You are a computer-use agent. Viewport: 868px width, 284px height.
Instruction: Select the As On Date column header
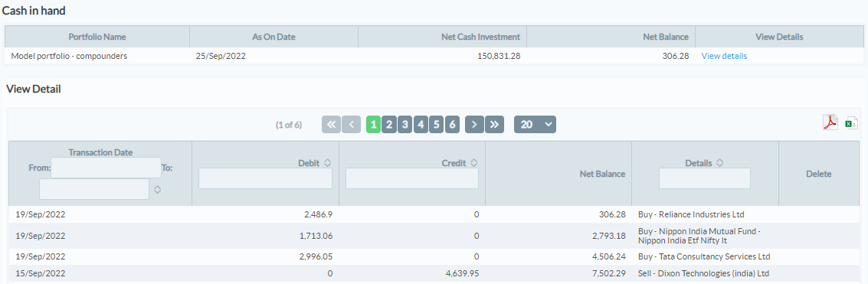(x=274, y=37)
